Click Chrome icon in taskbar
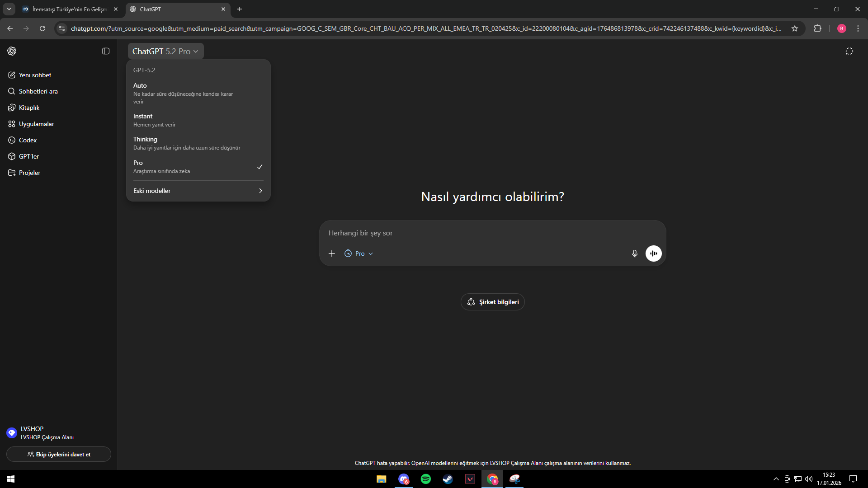The height and width of the screenshot is (488, 868). (x=492, y=479)
